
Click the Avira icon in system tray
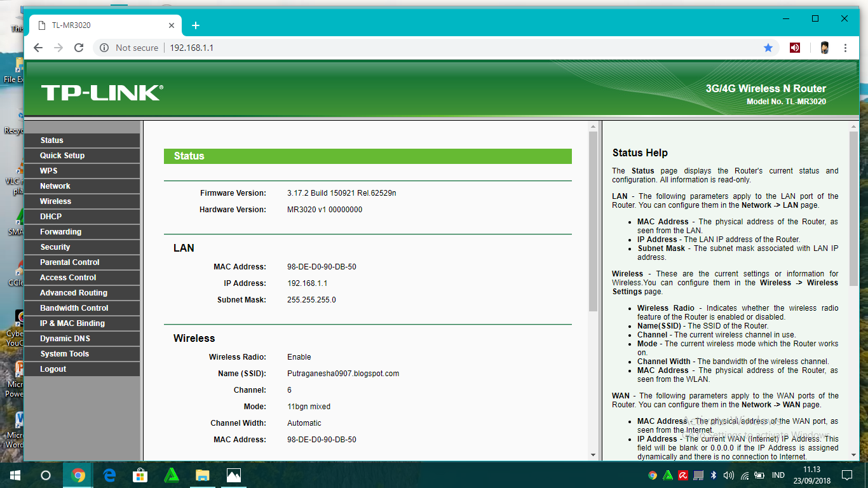coord(683,475)
